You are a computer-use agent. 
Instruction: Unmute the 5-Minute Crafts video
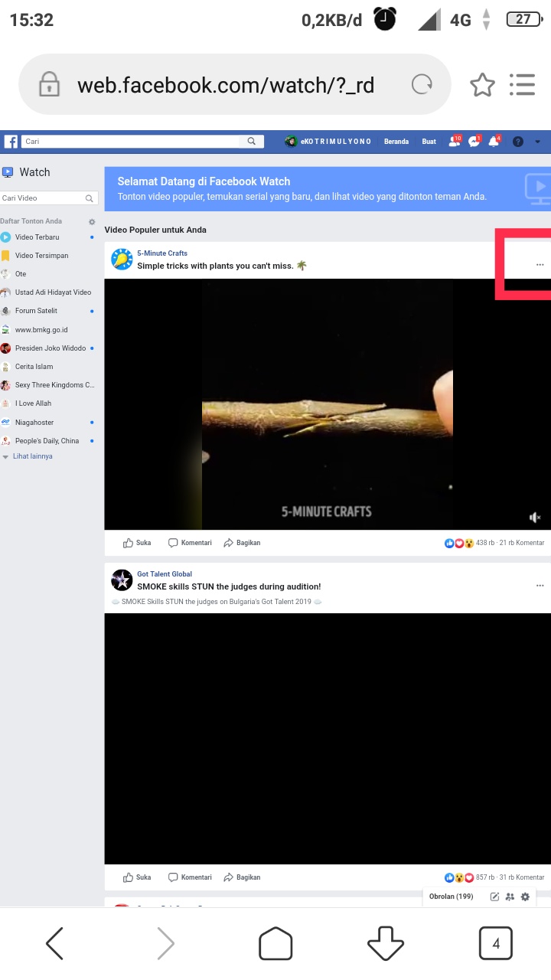[536, 518]
